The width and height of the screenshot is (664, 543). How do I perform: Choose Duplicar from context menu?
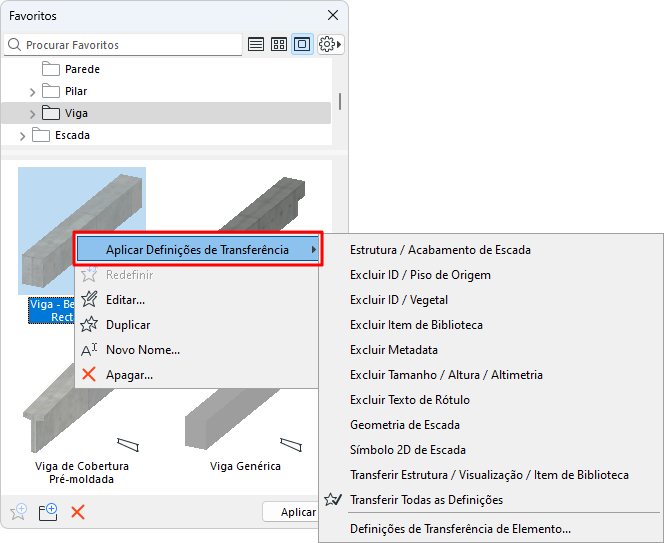point(196,325)
